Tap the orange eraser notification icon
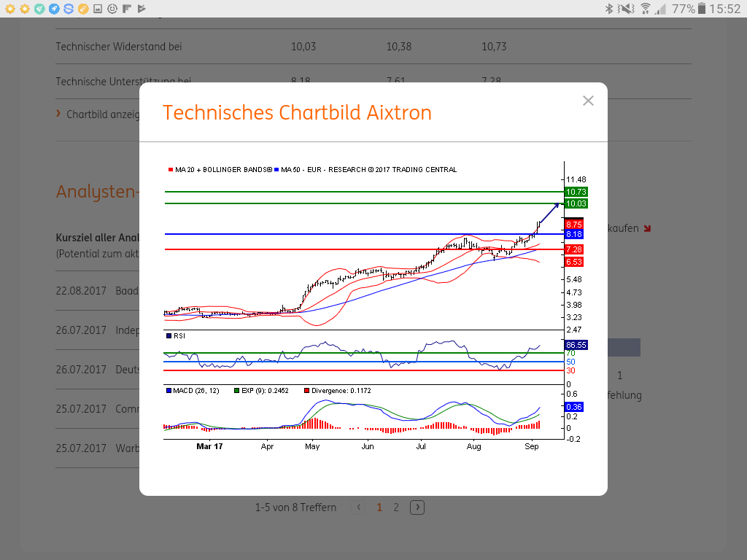Screen dimensions: 747x560 click(x=83, y=9)
